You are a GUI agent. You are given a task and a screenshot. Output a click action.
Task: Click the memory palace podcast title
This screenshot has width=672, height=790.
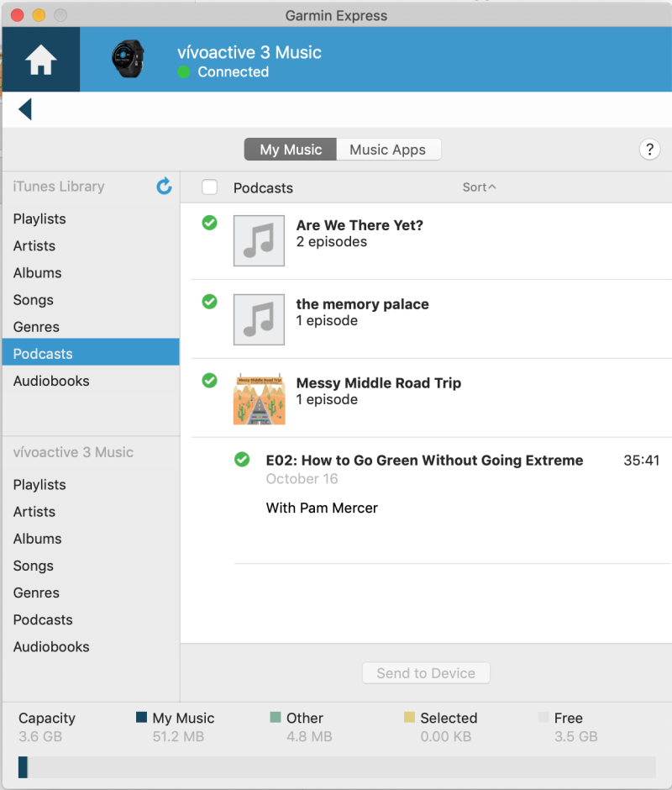pyautogui.click(x=362, y=304)
